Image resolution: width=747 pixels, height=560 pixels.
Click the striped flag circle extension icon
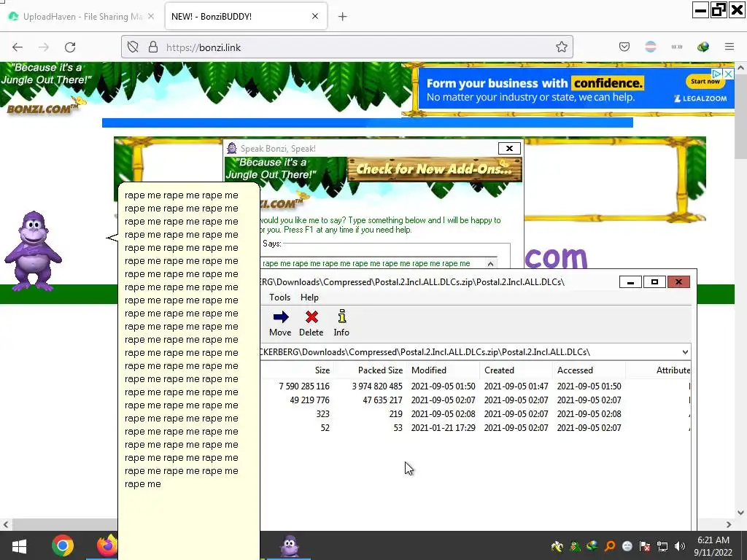(650, 47)
